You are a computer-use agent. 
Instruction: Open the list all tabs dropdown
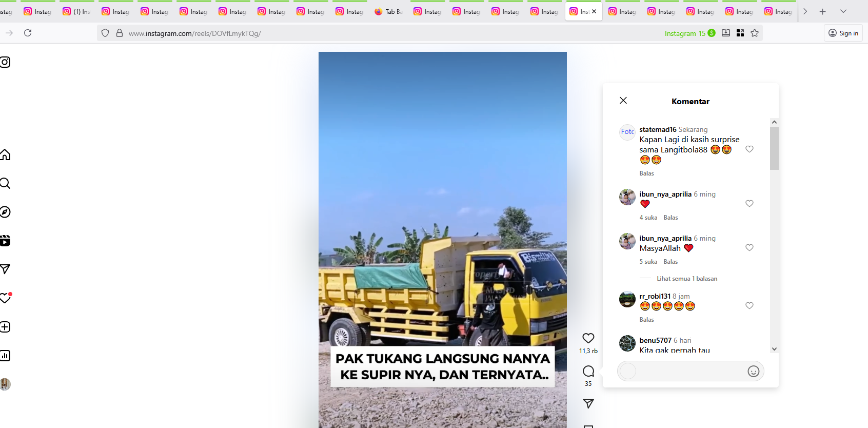[843, 11]
